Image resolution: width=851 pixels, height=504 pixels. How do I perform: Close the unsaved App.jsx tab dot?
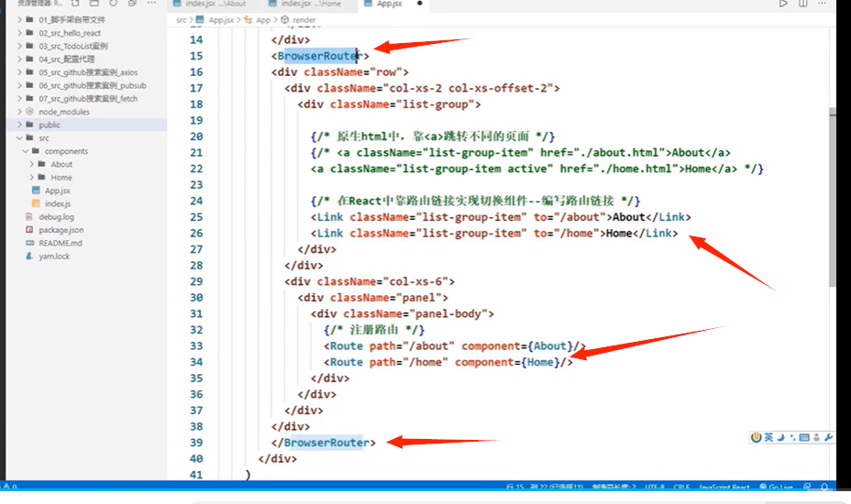419,4
